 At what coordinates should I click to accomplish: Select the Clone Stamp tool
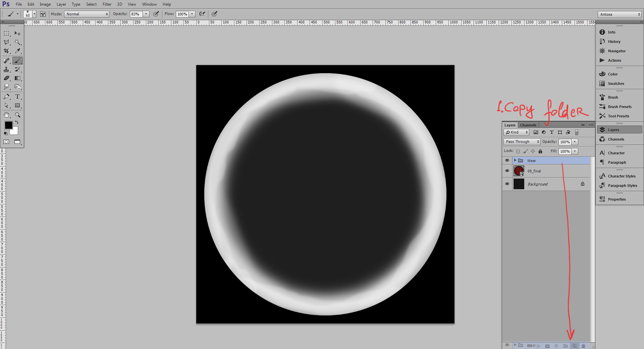click(7, 69)
